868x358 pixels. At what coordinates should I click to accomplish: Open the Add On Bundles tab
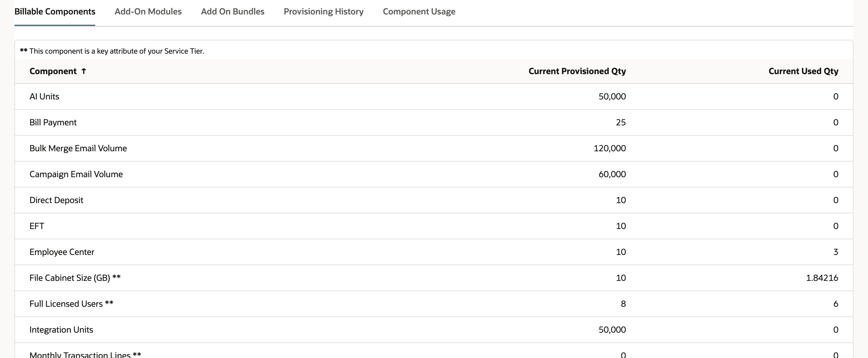232,11
